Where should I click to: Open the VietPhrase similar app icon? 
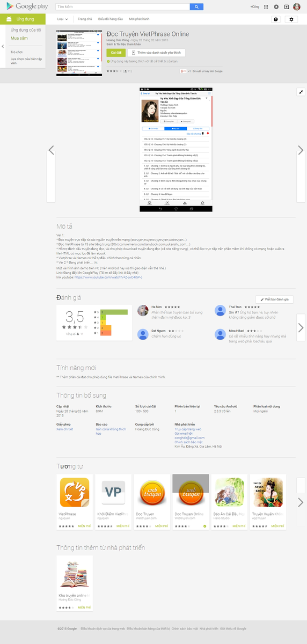coord(75,493)
